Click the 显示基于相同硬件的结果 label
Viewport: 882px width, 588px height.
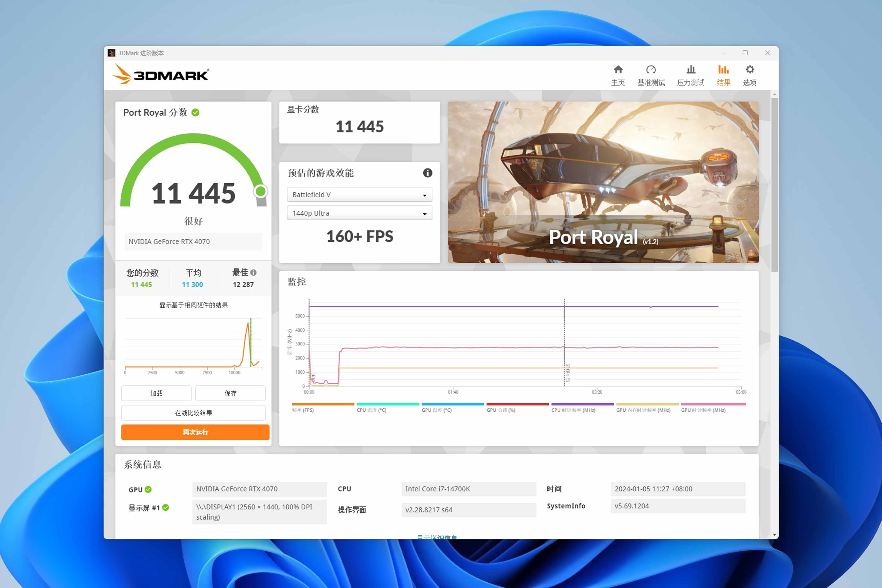point(194,305)
